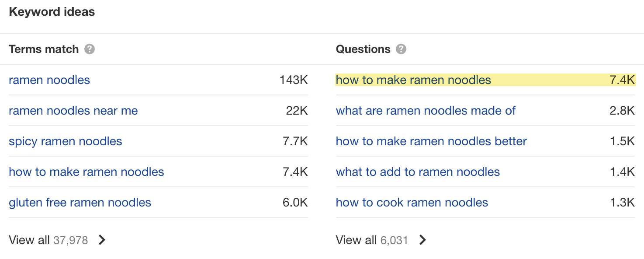This screenshot has width=644, height=259.
Task: Open 'how to make ramen noodles' under Terms match
Action: click(86, 172)
